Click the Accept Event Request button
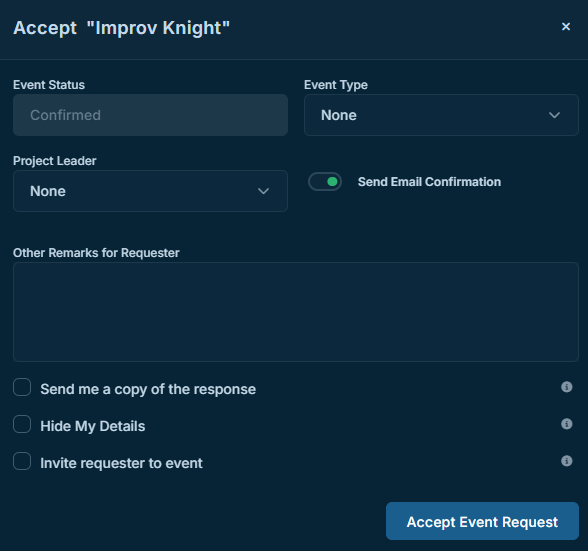This screenshot has width=588, height=551. point(482,521)
